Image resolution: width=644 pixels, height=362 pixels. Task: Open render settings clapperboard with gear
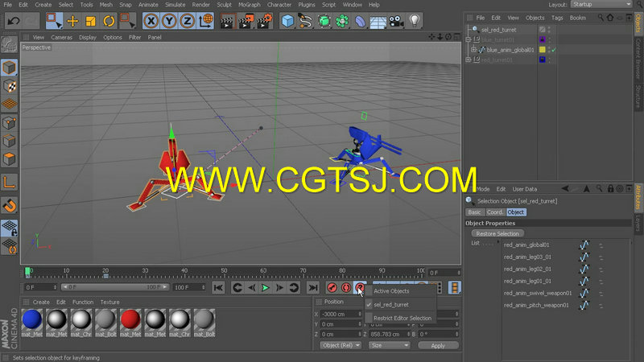[x=265, y=21]
